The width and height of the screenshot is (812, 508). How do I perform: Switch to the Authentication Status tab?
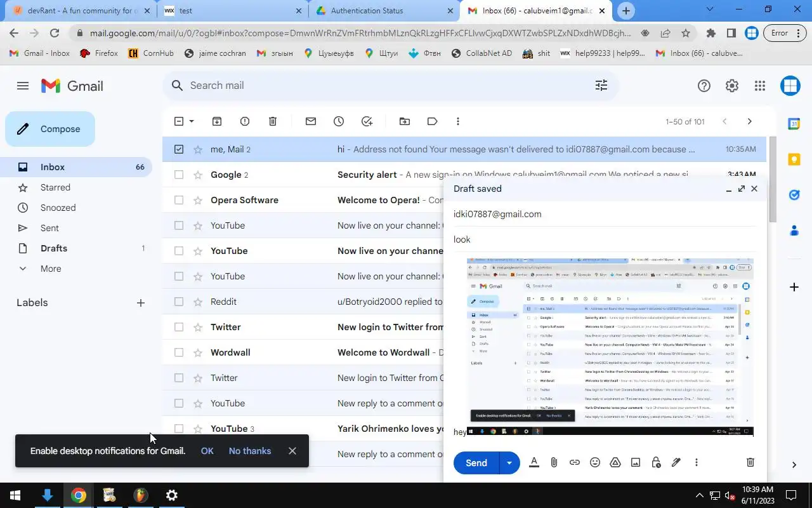(384, 11)
